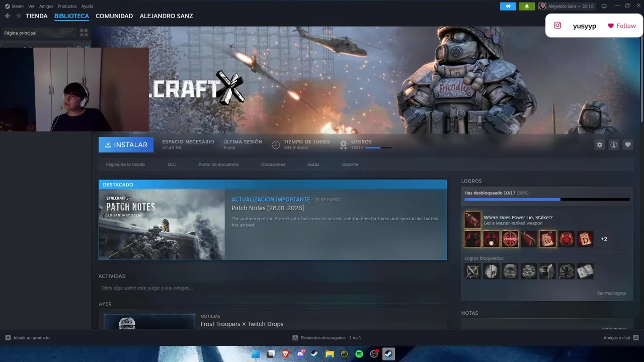Image resolution: width=644 pixels, height=362 pixels.
Task: Open the Steam menu
Action: pos(15,6)
